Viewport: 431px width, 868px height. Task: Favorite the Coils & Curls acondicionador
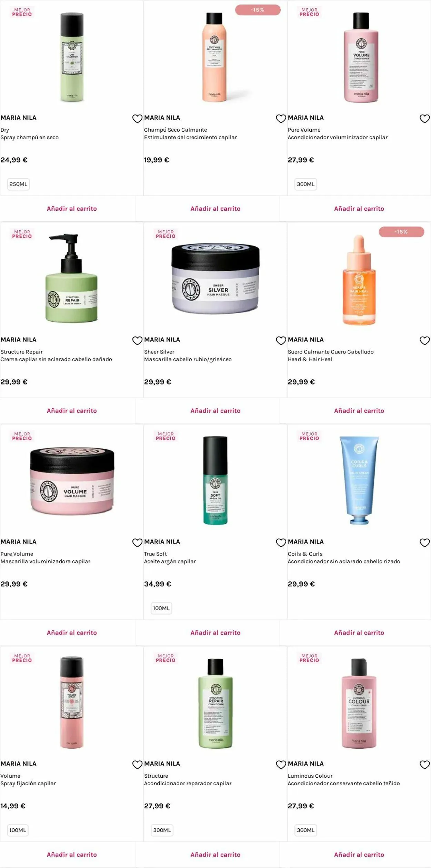424,543
